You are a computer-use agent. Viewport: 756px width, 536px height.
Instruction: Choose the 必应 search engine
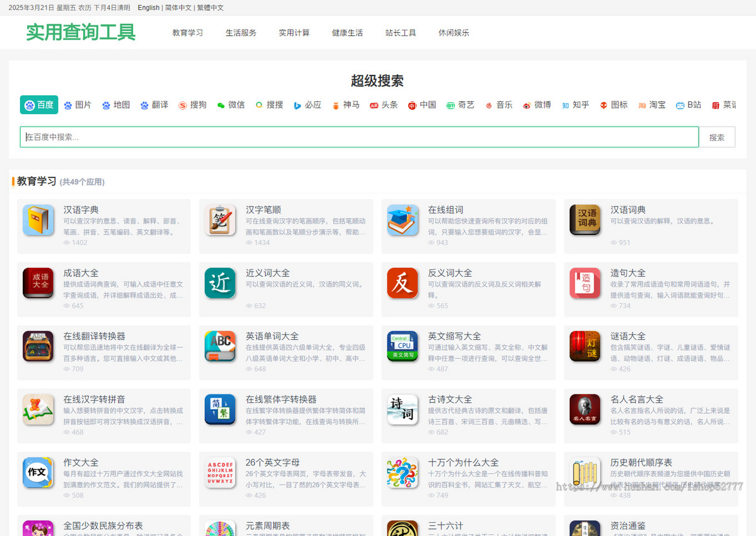pyautogui.click(x=307, y=105)
